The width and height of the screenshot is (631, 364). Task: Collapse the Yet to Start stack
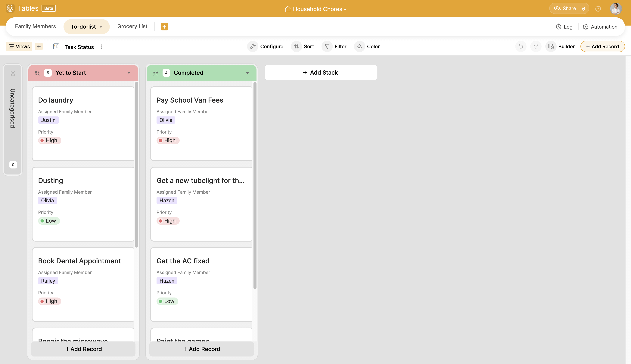tap(37, 73)
